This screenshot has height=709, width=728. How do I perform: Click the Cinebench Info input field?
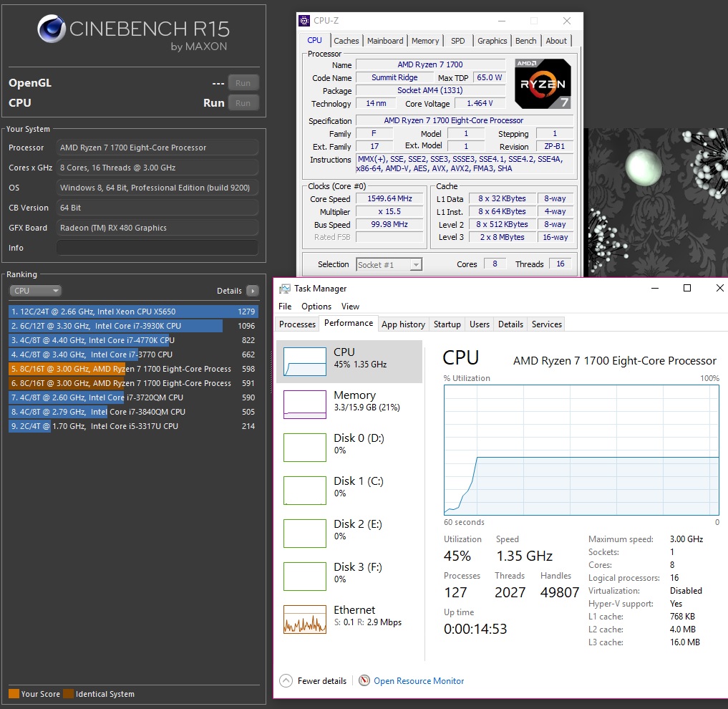[157, 248]
